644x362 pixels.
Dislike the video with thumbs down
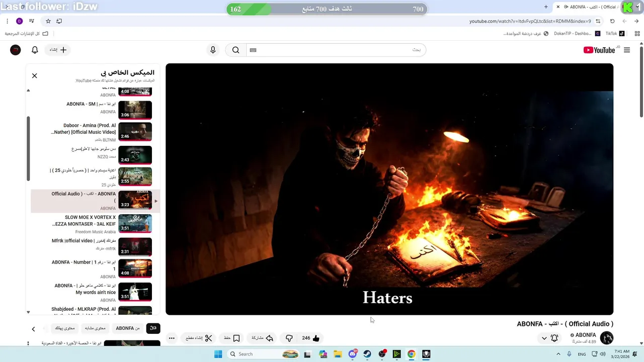pos(289,338)
